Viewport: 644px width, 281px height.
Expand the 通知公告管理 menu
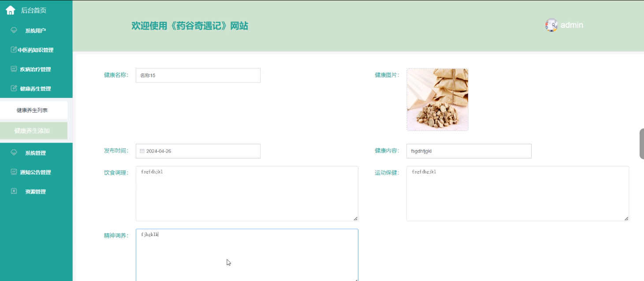click(36, 172)
